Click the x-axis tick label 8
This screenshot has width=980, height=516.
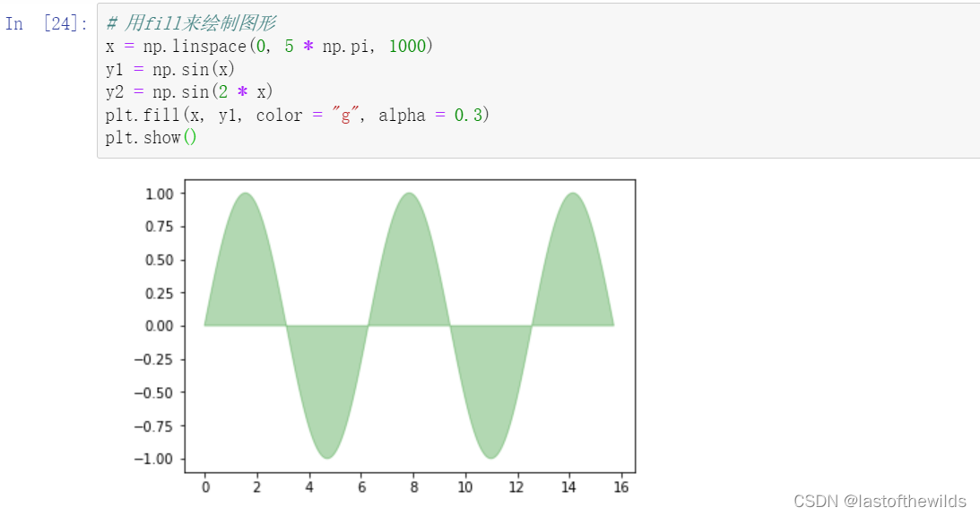[x=413, y=487]
